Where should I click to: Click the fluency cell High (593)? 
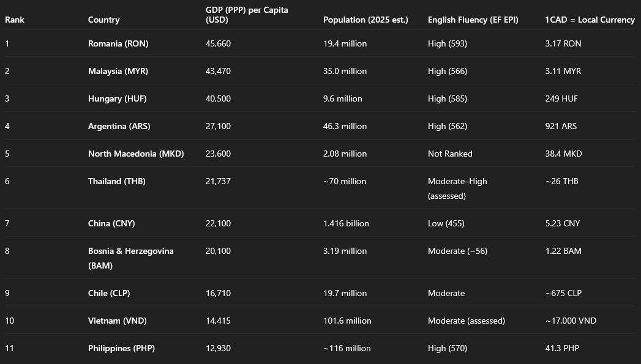[447, 43]
